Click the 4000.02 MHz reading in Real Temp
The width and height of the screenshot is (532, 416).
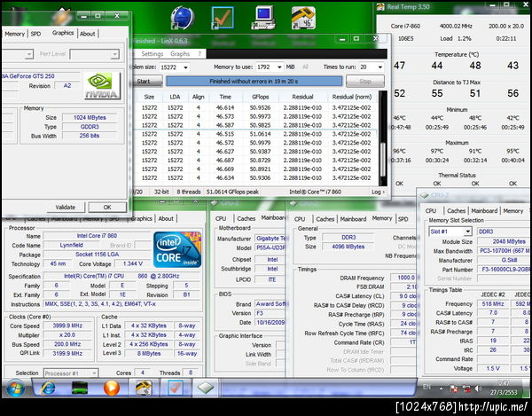(456, 26)
